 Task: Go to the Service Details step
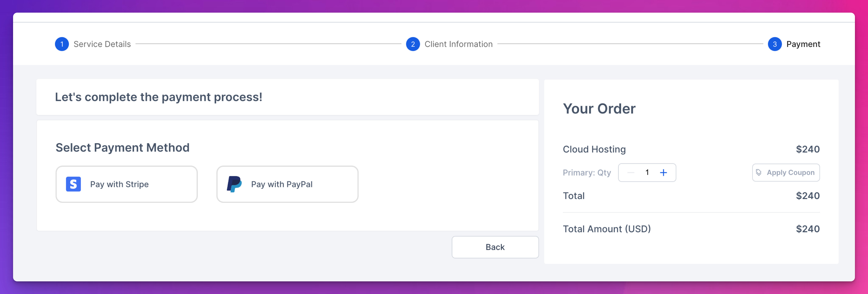point(102,44)
